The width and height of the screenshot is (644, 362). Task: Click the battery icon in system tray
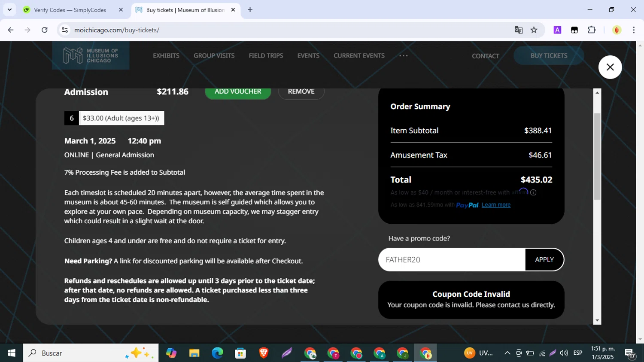pyautogui.click(x=530, y=353)
